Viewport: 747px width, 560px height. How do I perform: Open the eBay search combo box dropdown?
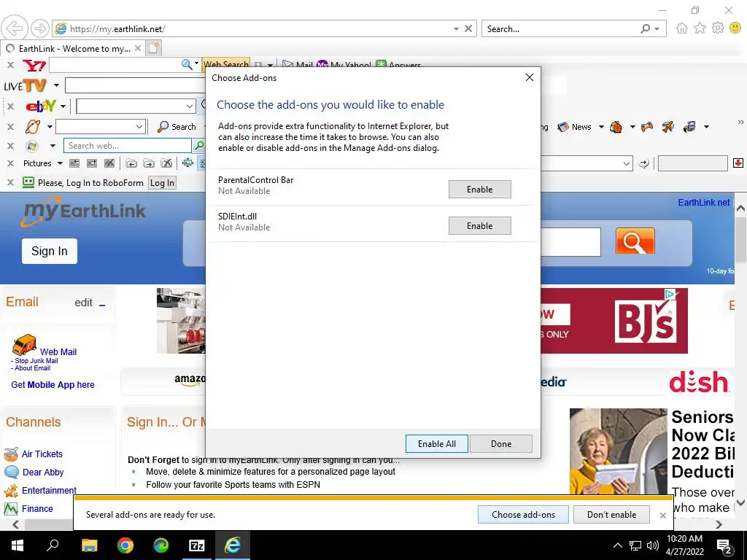pos(189,106)
